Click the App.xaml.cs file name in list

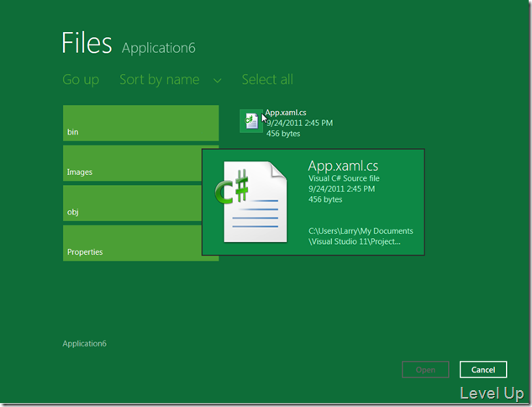point(286,113)
